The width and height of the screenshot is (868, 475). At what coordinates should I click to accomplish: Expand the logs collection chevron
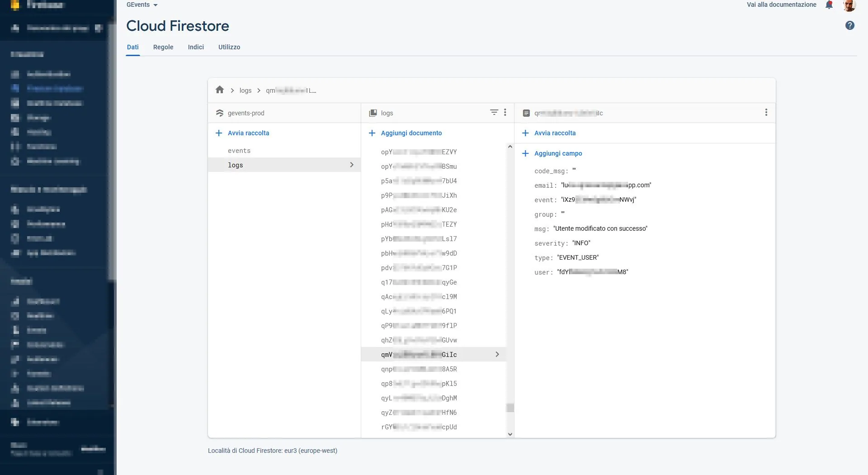click(352, 165)
